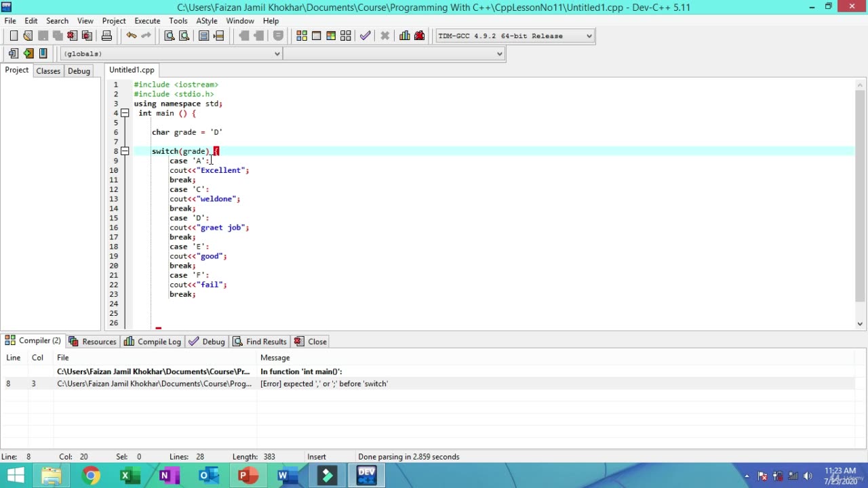Click the Open file toolbar icon
The width and height of the screenshot is (868, 488).
click(28, 36)
